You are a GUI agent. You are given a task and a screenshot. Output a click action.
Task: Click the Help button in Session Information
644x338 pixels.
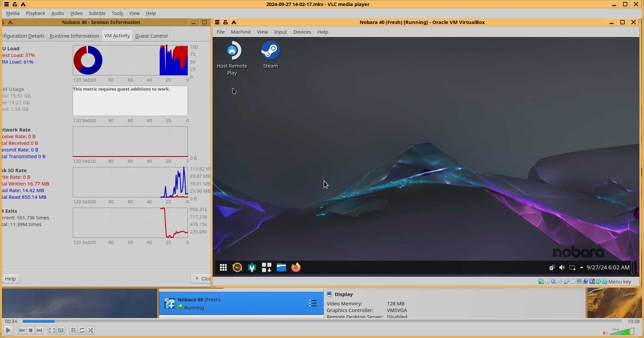(10, 279)
